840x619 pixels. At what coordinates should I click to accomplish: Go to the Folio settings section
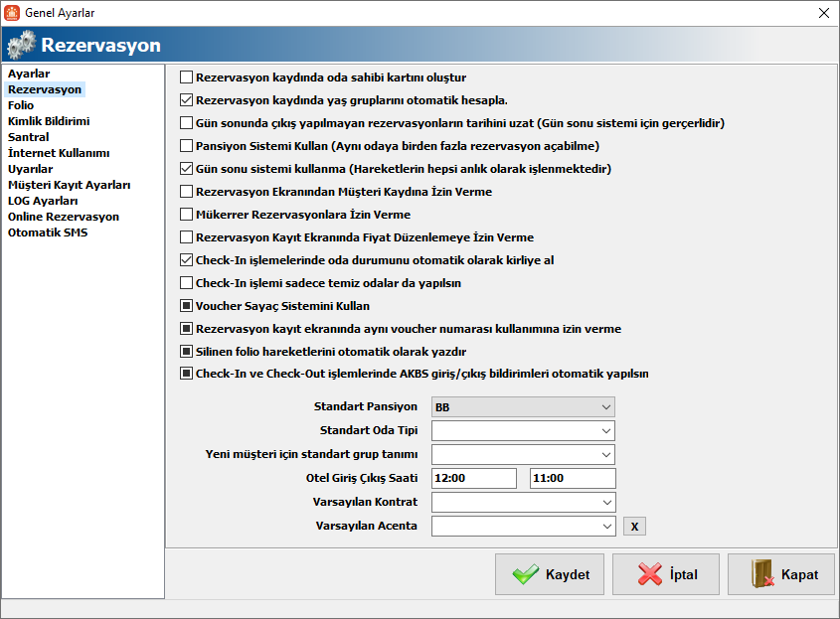(21, 105)
